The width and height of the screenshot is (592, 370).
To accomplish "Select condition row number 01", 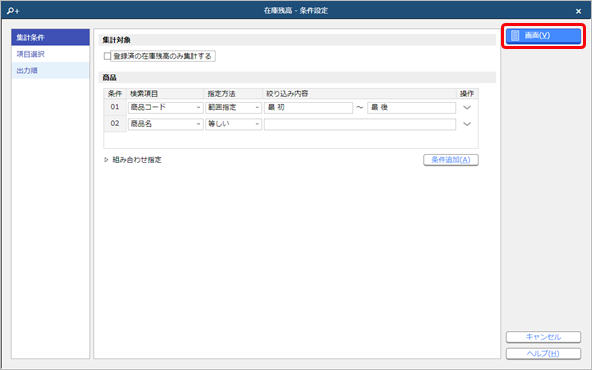I will pyautogui.click(x=115, y=107).
